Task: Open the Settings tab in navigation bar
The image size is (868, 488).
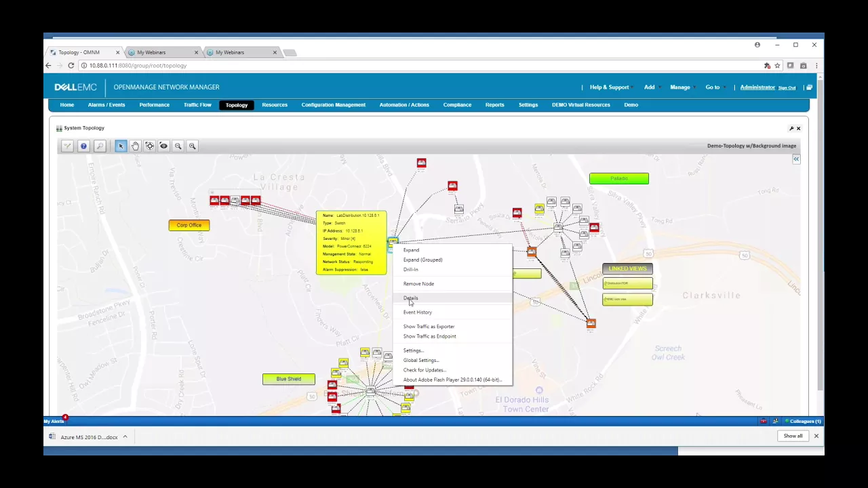Action: (528, 105)
